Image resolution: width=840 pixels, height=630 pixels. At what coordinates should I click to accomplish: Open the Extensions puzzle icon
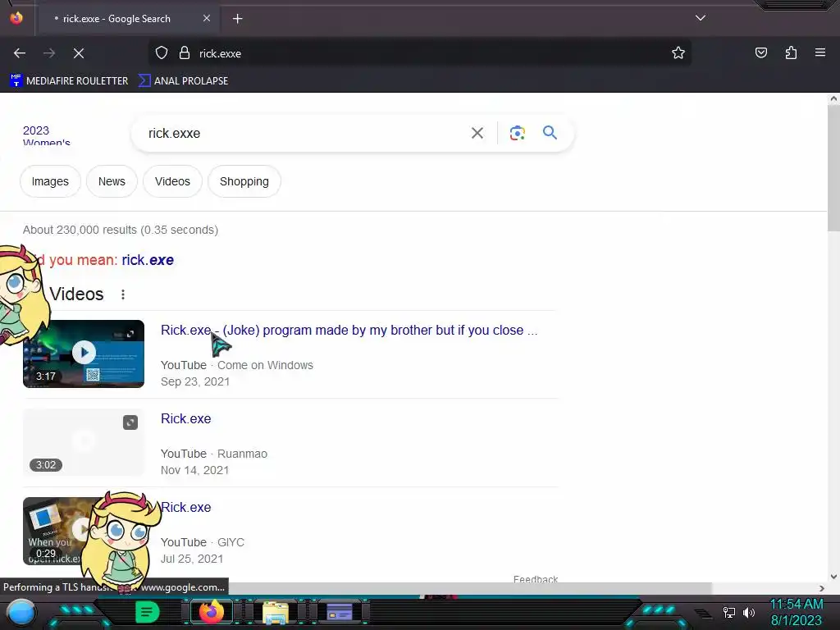(x=791, y=52)
